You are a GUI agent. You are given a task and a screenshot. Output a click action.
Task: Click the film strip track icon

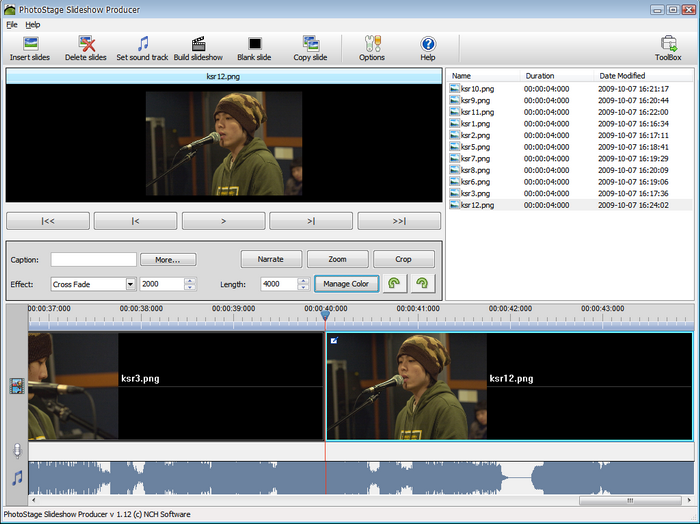tap(16, 386)
